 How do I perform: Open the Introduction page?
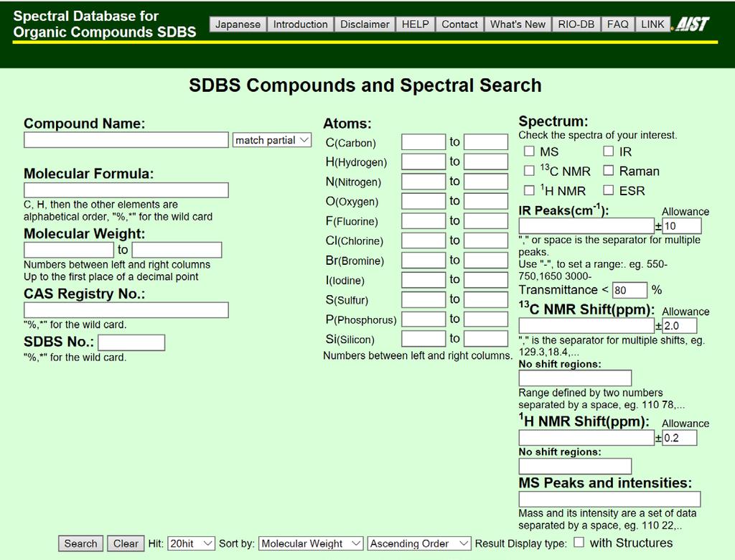(x=301, y=24)
